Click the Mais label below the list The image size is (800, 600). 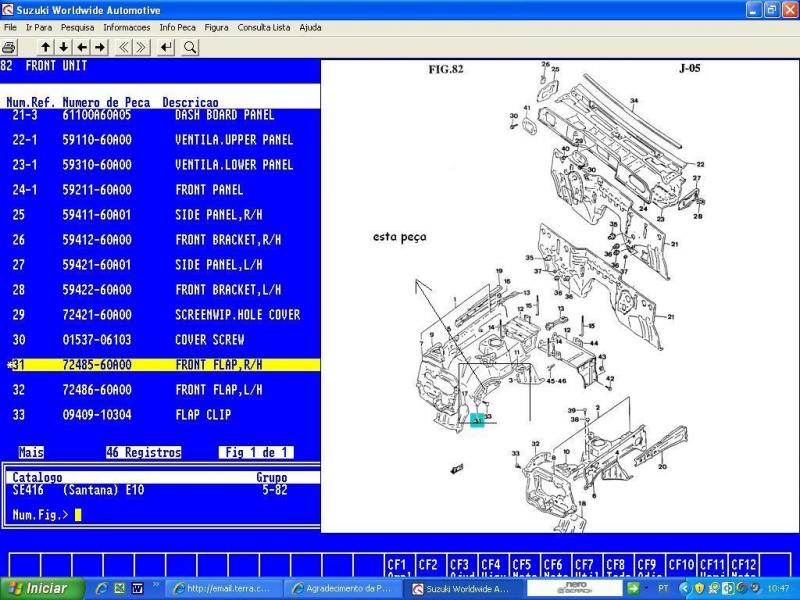tap(31, 453)
